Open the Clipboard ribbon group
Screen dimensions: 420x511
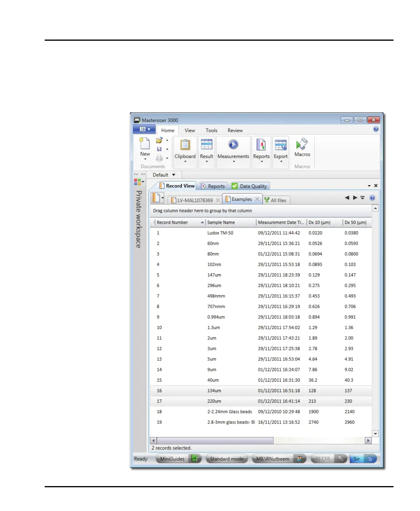pyautogui.click(x=185, y=153)
